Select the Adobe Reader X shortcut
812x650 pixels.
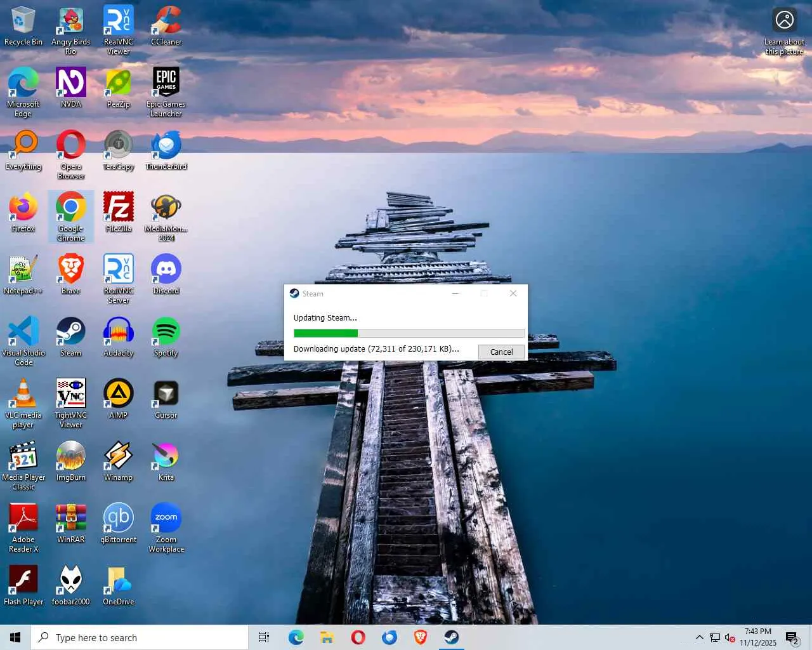pyautogui.click(x=23, y=528)
